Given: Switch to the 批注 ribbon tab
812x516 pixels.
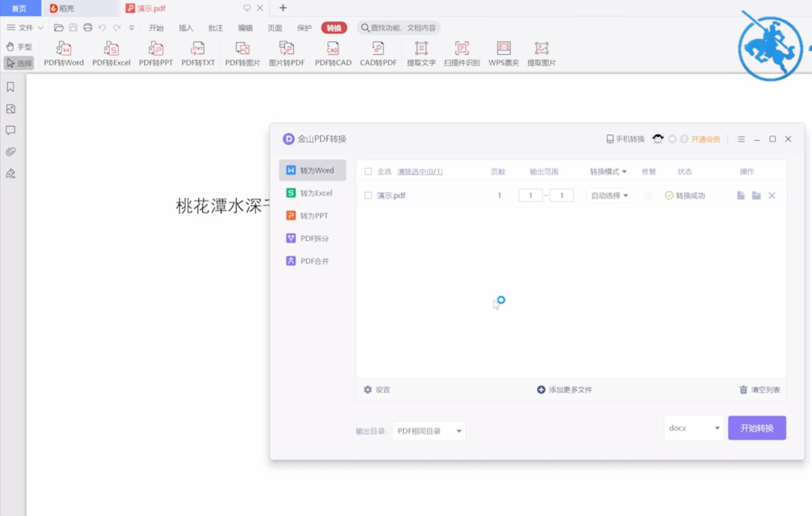Looking at the screenshot, I should point(216,28).
